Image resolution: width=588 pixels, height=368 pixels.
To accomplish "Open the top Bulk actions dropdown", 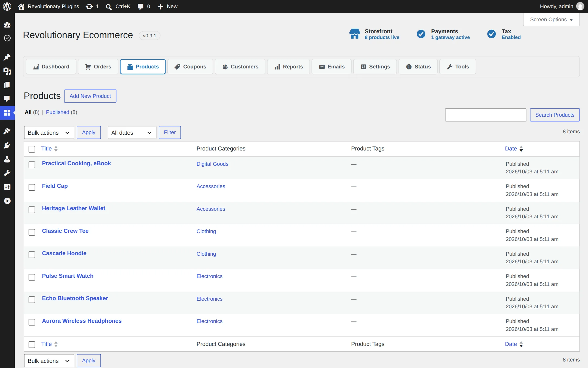I will click(x=49, y=132).
